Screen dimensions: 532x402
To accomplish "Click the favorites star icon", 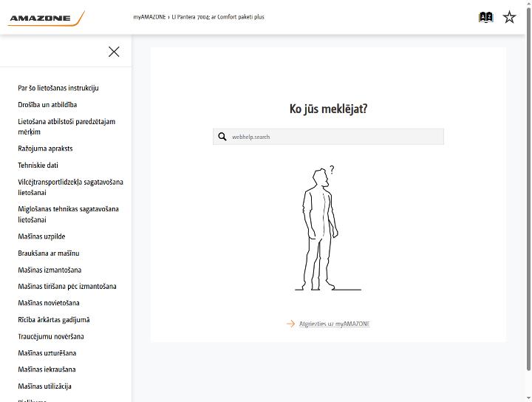I will (x=509, y=17).
